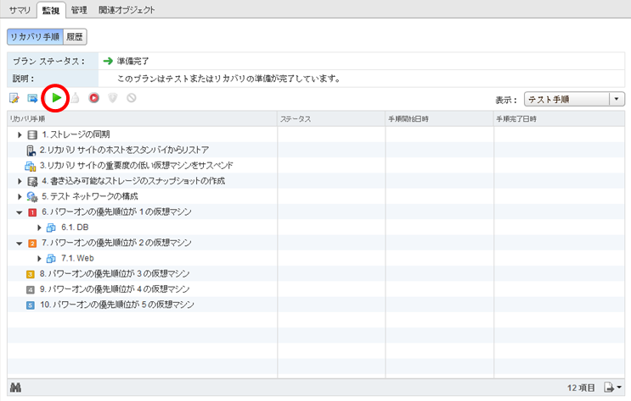This screenshot has width=631, height=401.
Task: Expand step 5 テスト ネットワークの構成
Action: coord(19,196)
